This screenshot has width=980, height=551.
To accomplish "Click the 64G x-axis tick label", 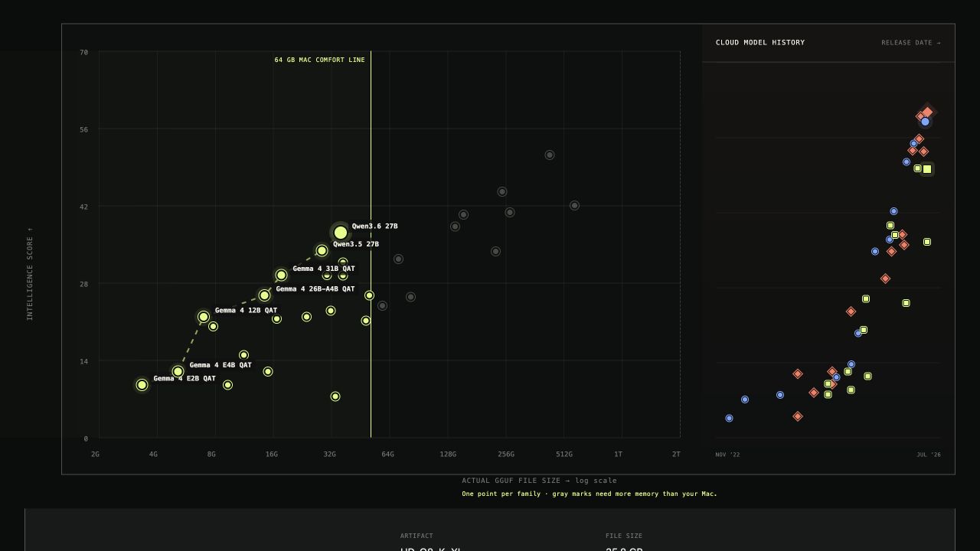I will [388, 455].
